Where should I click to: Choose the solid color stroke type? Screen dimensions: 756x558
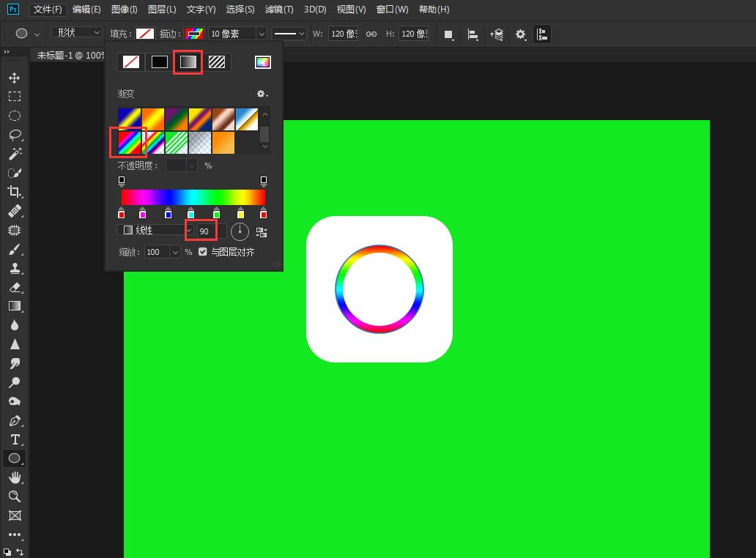160,62
